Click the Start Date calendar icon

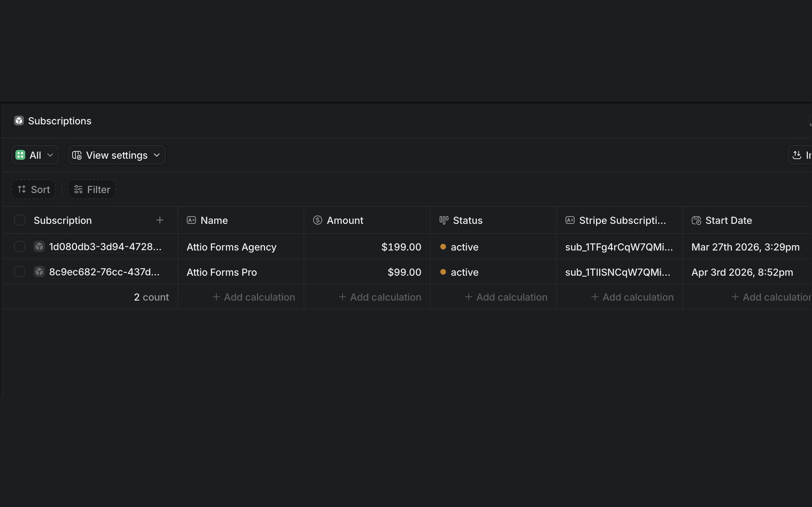(x=696, y=220)
